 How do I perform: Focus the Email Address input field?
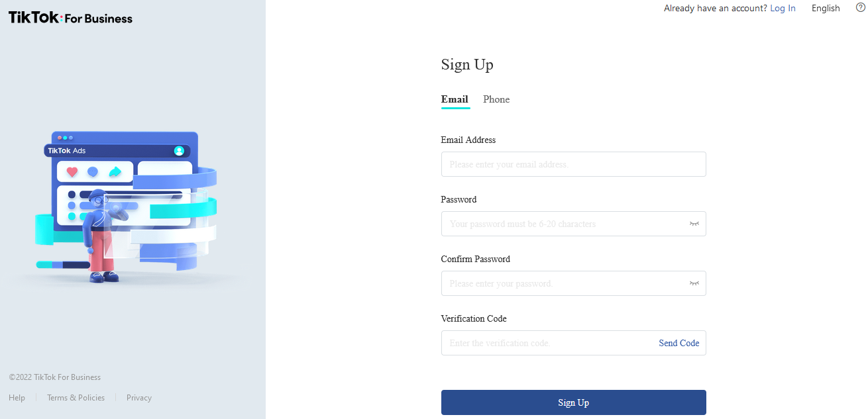[x=573, y=164]
